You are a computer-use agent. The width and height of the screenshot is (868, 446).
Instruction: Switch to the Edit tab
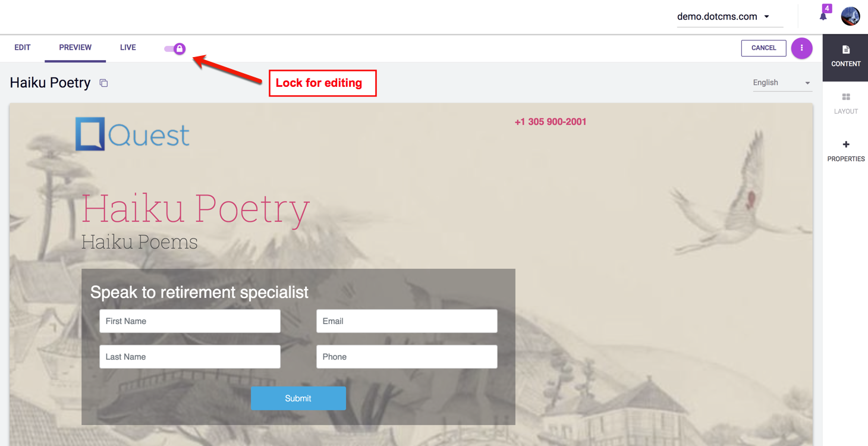click(x=23, y=48)
